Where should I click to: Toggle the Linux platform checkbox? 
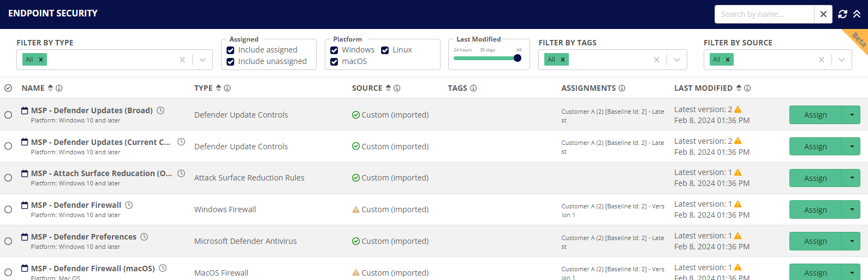385,50
